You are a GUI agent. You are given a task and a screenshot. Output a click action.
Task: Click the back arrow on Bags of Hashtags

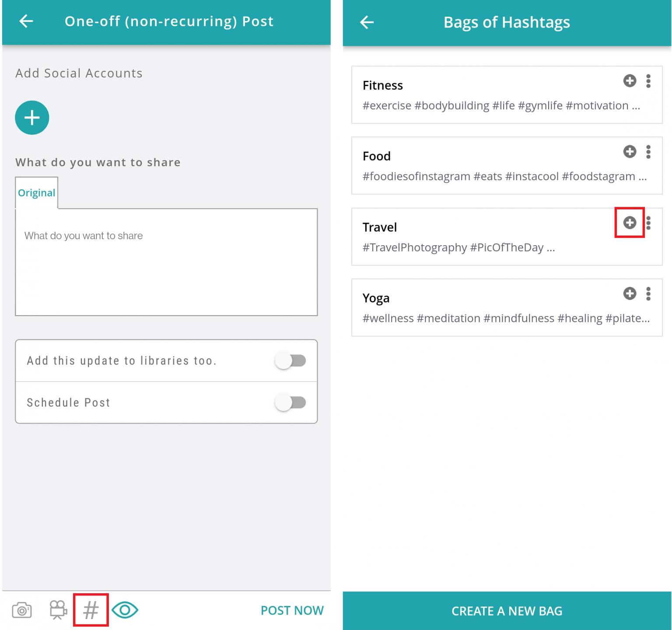(367, 22)
